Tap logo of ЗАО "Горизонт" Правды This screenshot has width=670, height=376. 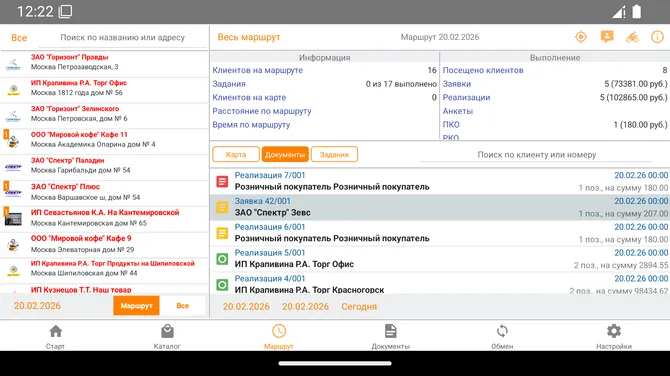(x=13, y=64)
